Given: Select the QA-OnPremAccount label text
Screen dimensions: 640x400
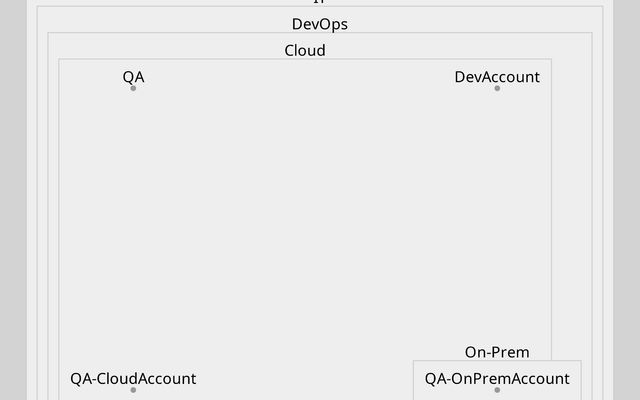Looking at the screenshot, I should (x=497, y=378).
